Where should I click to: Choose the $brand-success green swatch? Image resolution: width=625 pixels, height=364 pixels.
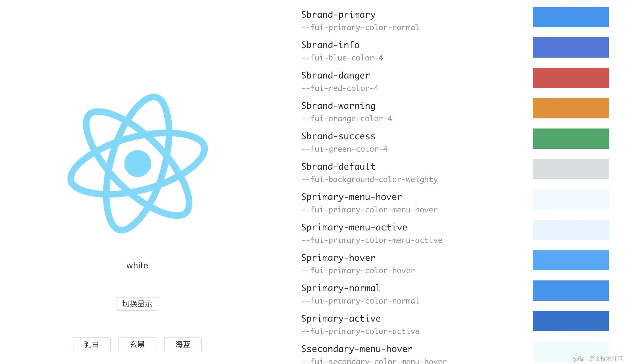pos(571,139)
